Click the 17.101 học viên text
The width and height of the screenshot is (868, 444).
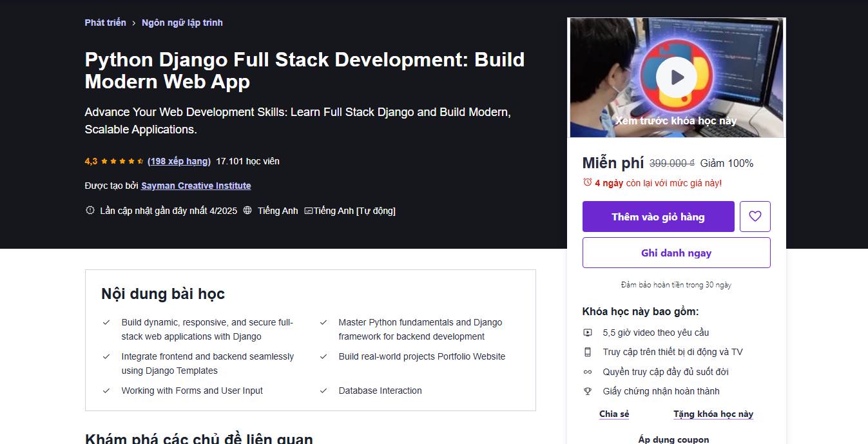248,161
